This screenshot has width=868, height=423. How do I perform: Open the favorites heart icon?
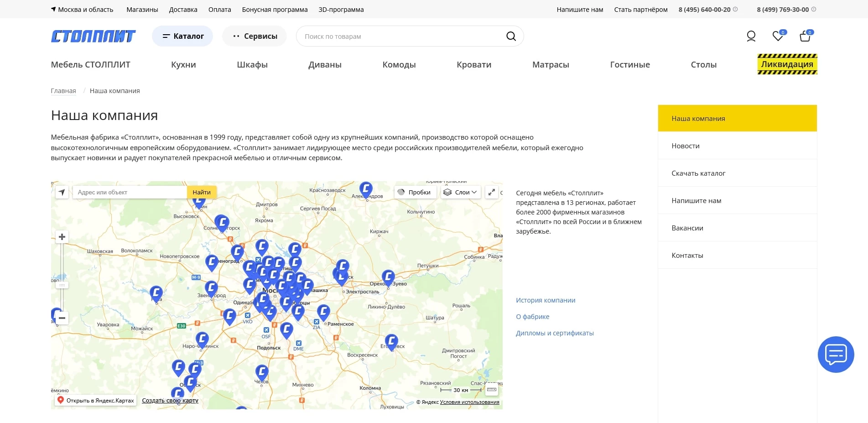(x=778, y=36)
